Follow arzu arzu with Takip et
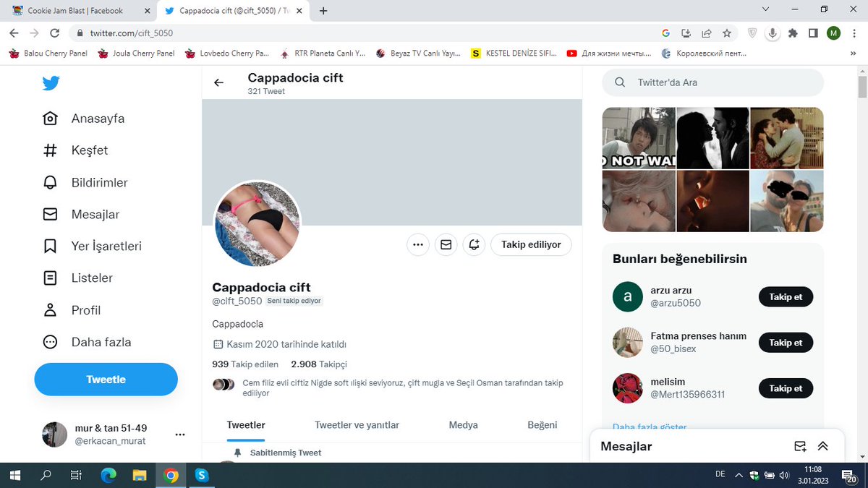868x488 pixels. [786, 296]
